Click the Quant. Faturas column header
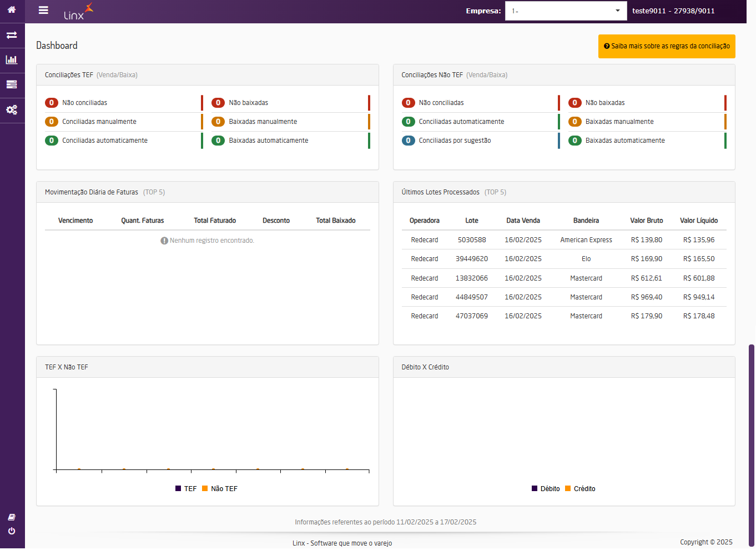The image size is (756, 550). [143, 221]
